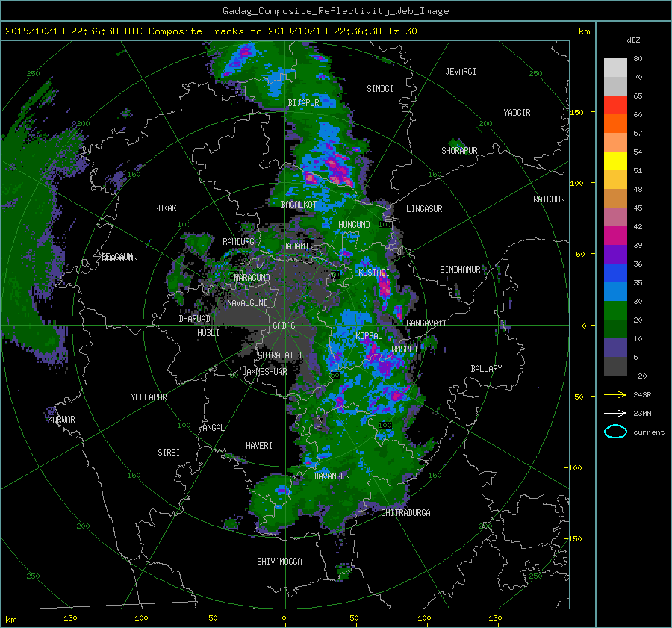Viewport: 672px width, 628px height.
Task: Click the 100 tick on right axis
Action: click(576, 183)
